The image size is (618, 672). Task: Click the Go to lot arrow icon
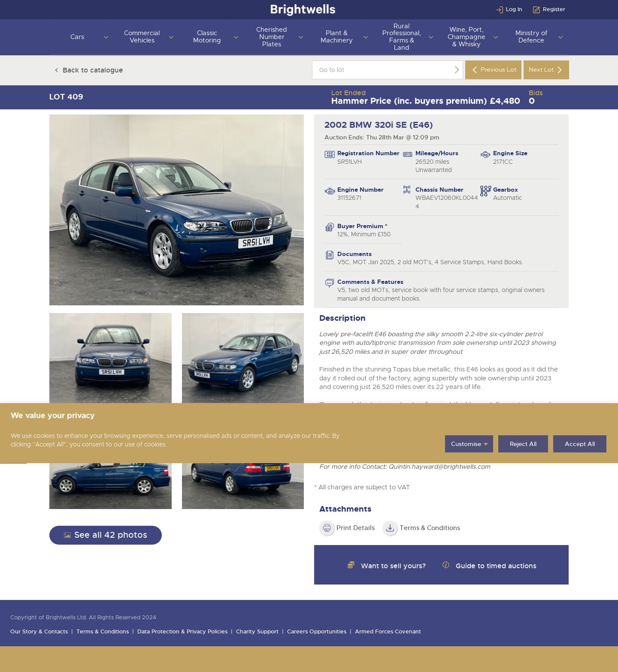(457, 70)
